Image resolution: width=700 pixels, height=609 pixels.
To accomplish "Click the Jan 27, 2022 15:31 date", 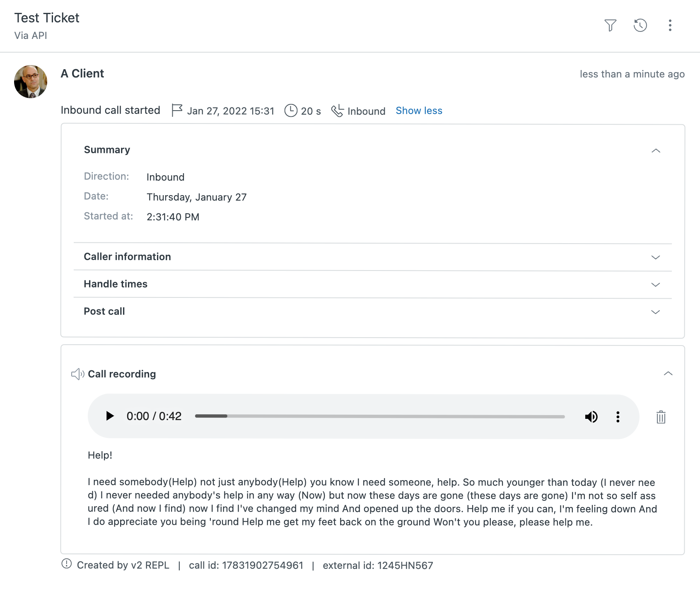I will (231, 111).
